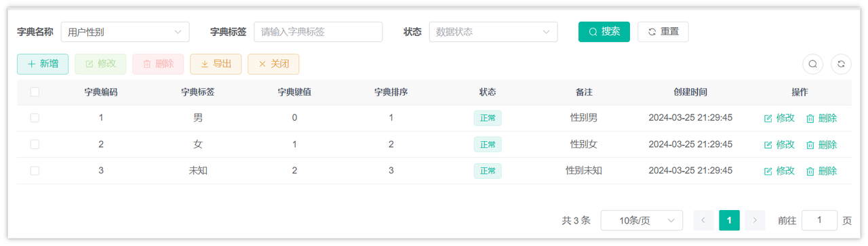Click the 性别未知 remark cell
This screenshot has height=246, width=868.
pyautogui.click(x=584, y=171)
